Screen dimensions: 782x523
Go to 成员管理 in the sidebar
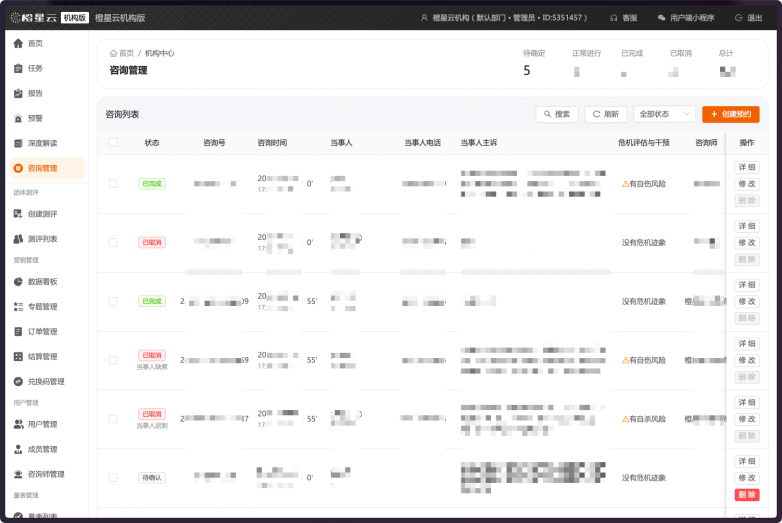click(x=42, y=449)
